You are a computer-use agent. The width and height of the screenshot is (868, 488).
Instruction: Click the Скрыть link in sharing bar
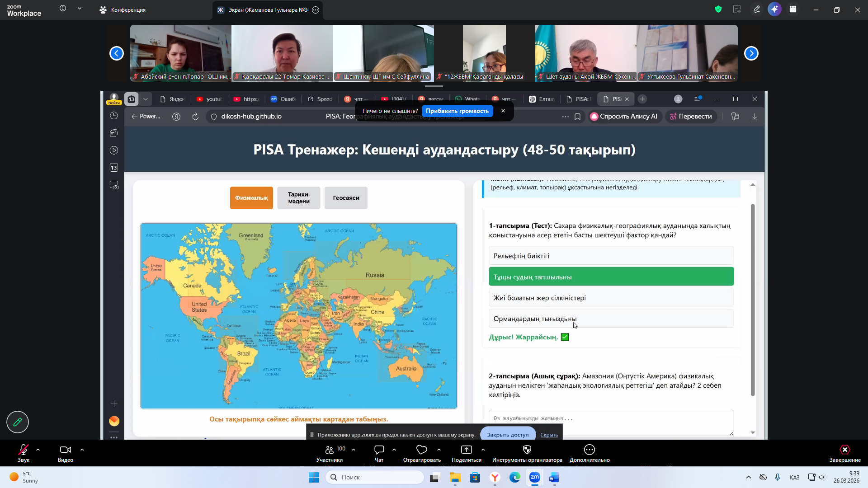[549, 435]
